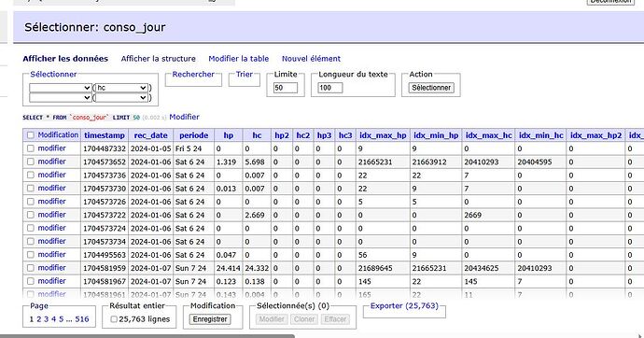Image resolution: width=644 pixels, height=338 pixels.
Task: Open Nouvel élément to add a row
Action: coord(311,59)
